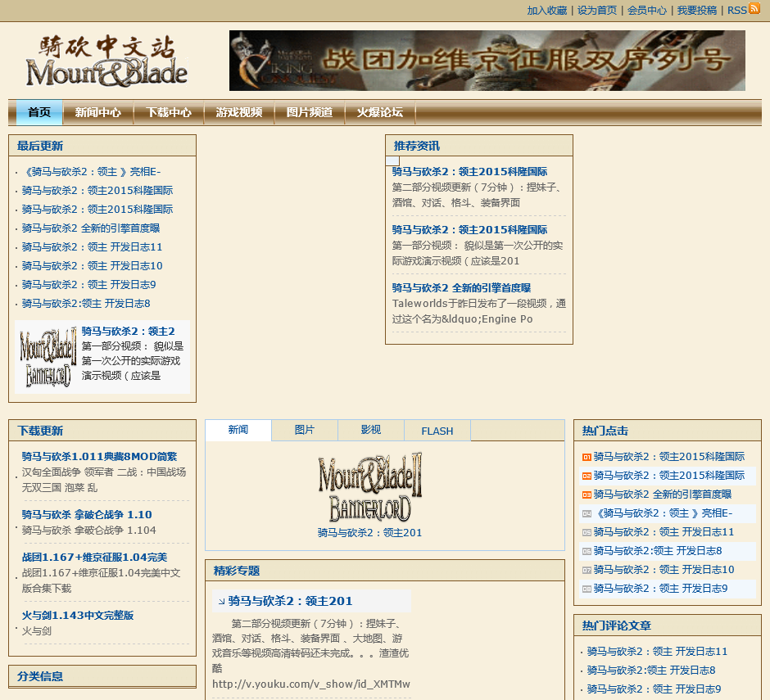Open 我要投稿 link
770x700 pixels.
tap(697, 11)
